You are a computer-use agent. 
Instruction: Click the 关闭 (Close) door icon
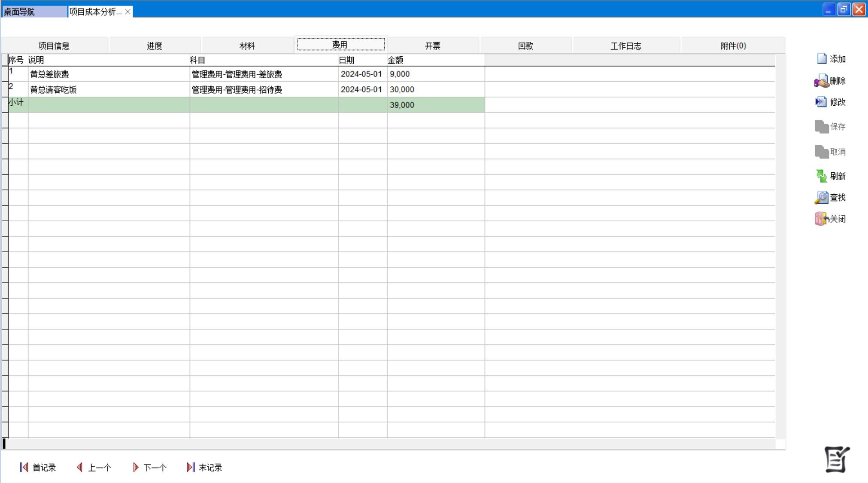821,219
